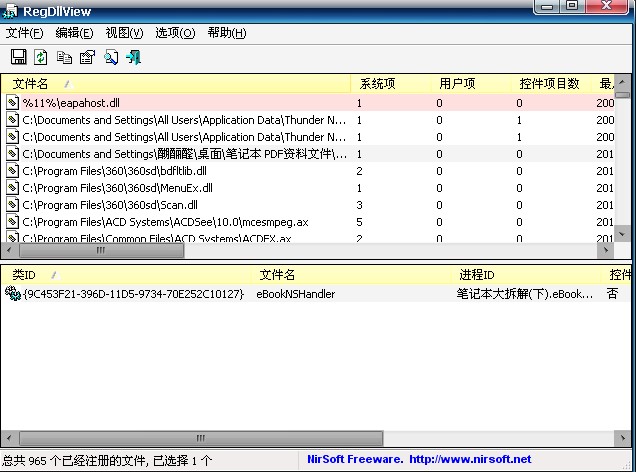Click the Refresh toolbar icon

[40, 58]
